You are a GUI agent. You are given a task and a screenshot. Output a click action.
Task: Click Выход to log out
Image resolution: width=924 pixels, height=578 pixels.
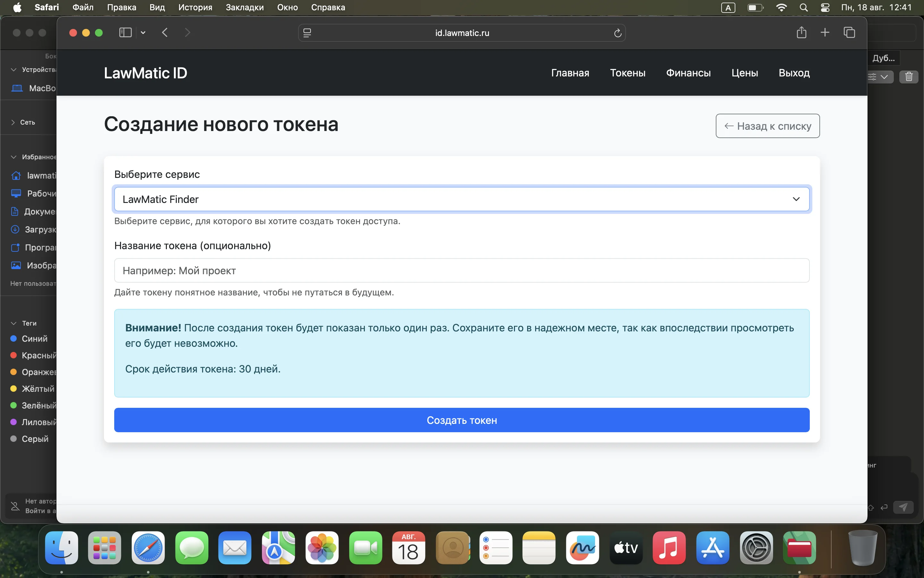click(x=794, y=73)
